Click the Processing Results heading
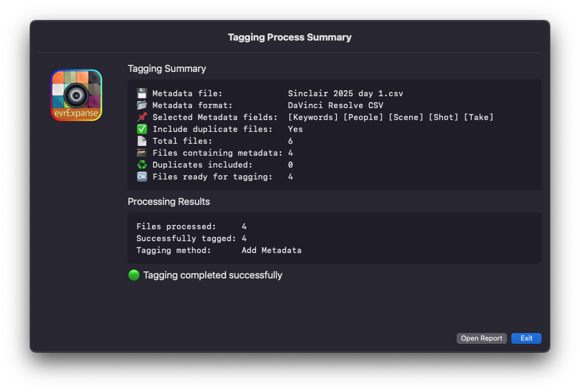 click(169, 202)
